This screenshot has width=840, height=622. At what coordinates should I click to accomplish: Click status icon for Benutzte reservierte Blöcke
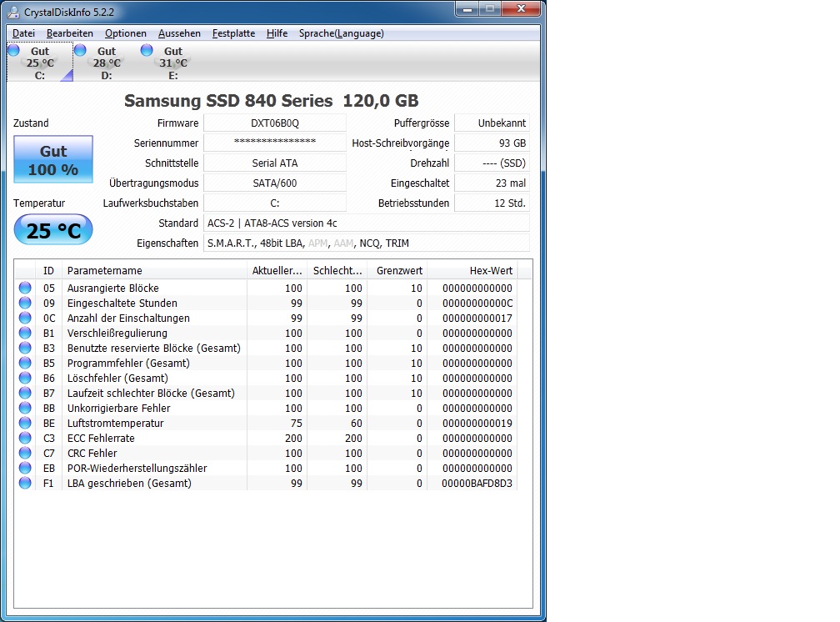[x=25, y=348]
